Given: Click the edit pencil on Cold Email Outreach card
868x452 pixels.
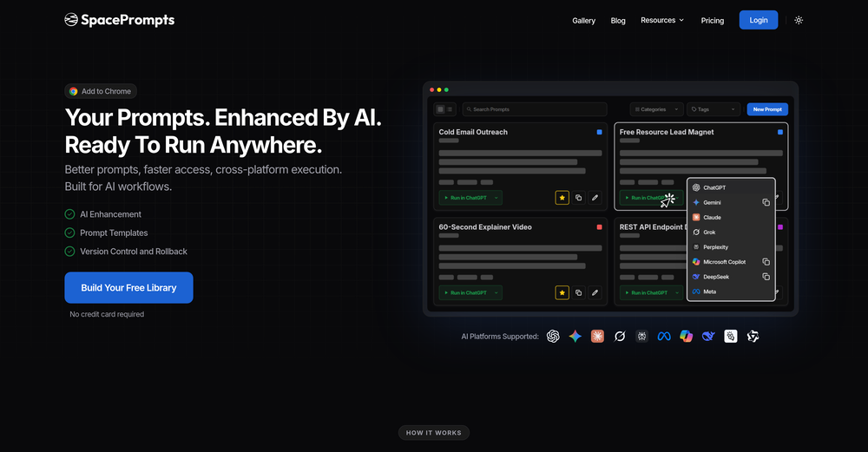Looking at the screenshot, I should (595, 198).
